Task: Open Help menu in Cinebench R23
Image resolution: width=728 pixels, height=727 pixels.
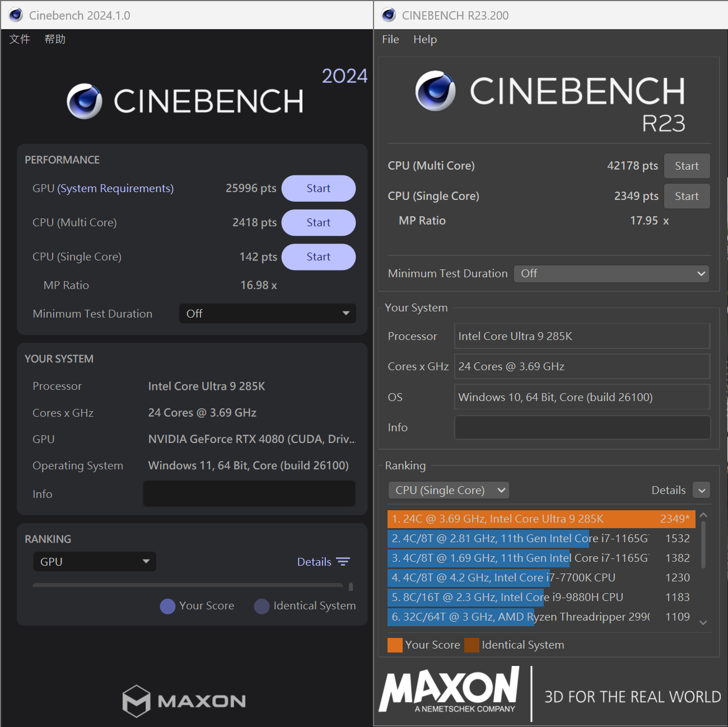Action: tap(425, 39)
